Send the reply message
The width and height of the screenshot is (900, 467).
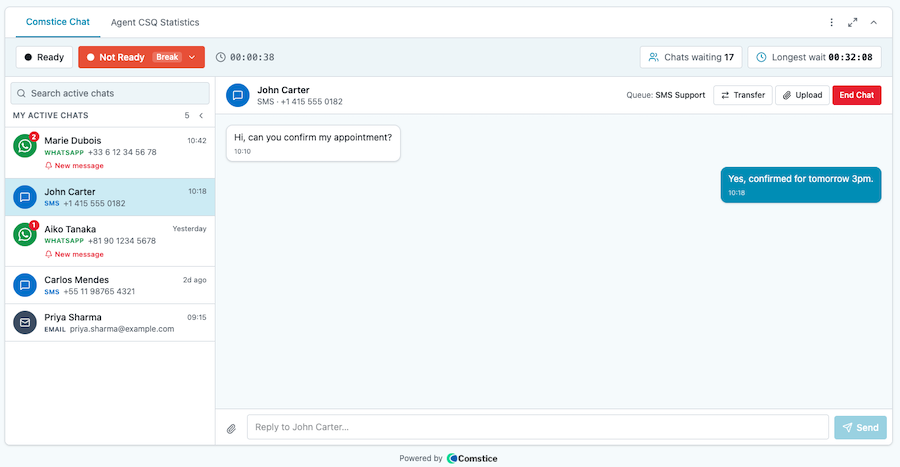pos(860,427)
